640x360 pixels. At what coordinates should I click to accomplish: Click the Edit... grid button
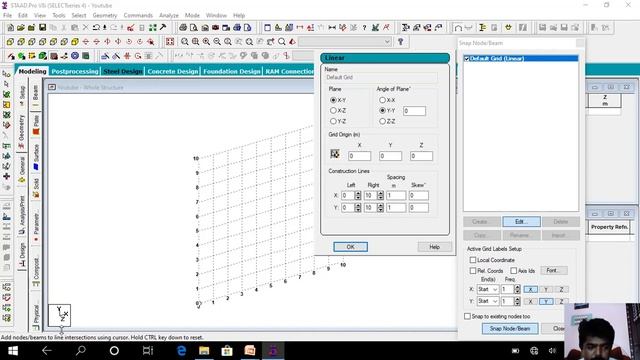tap(521, 222)
